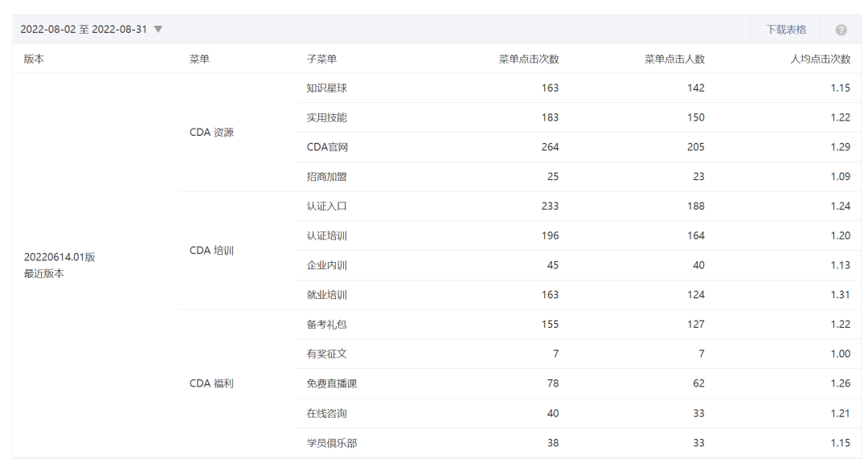Open the help question mark icon
Viewport: 868px width, 467px height.
pyautogui.click(x=841, y=30)
